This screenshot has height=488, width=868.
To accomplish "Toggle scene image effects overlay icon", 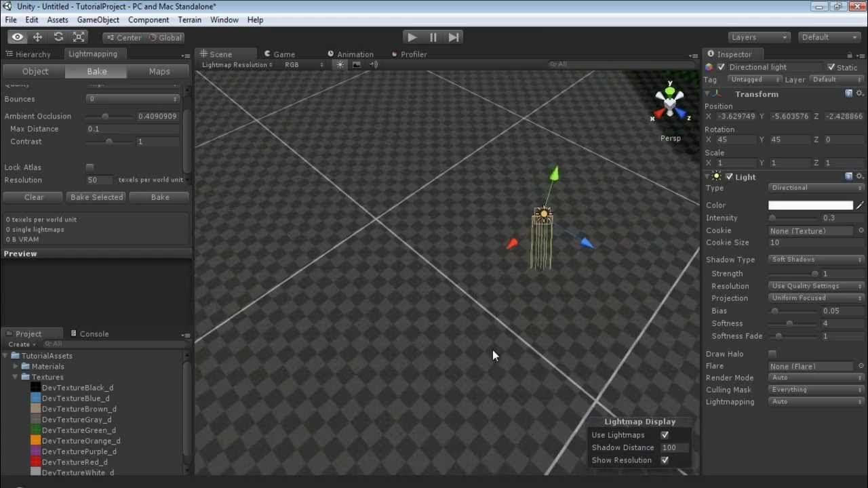I will [x=357, y=64].
